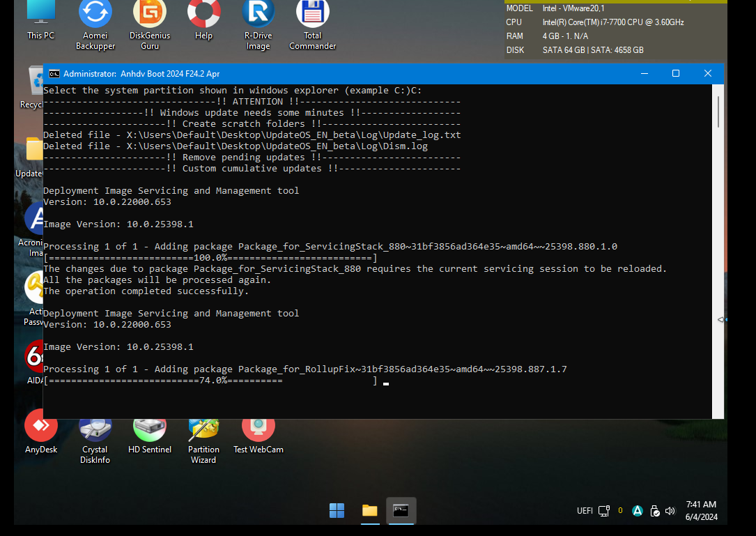Open the volume speaker tray icon
The image size is (756, 536).
670,510
